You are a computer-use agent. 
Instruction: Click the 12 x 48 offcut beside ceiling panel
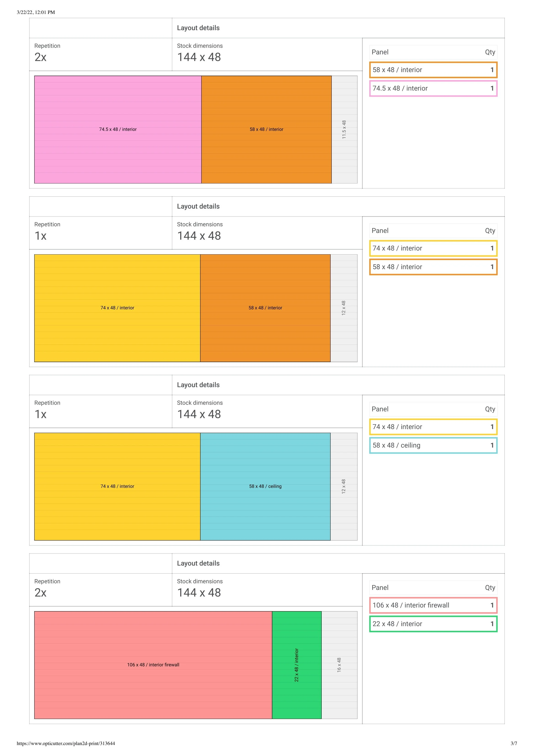(344, 486)
